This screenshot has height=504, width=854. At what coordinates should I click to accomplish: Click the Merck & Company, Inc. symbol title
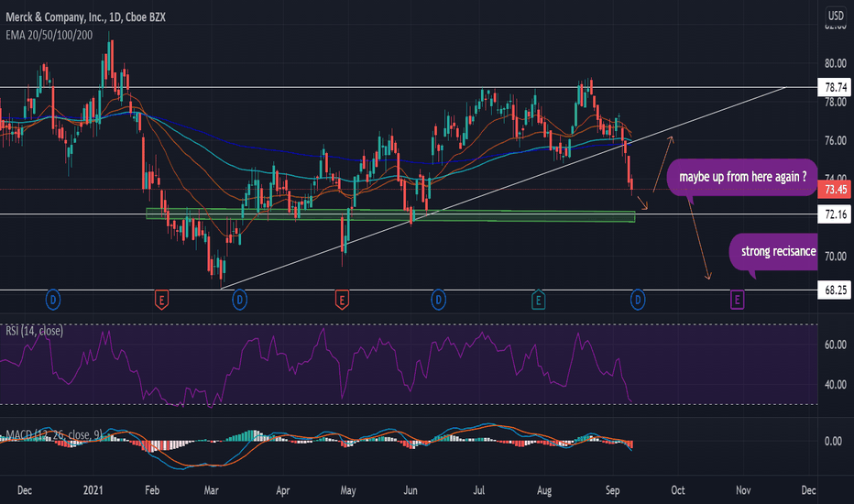(85, 16)
